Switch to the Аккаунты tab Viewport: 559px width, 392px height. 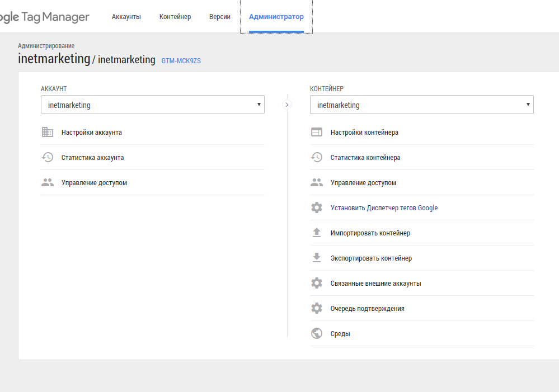pyautogui.click(x=126, y=17)
